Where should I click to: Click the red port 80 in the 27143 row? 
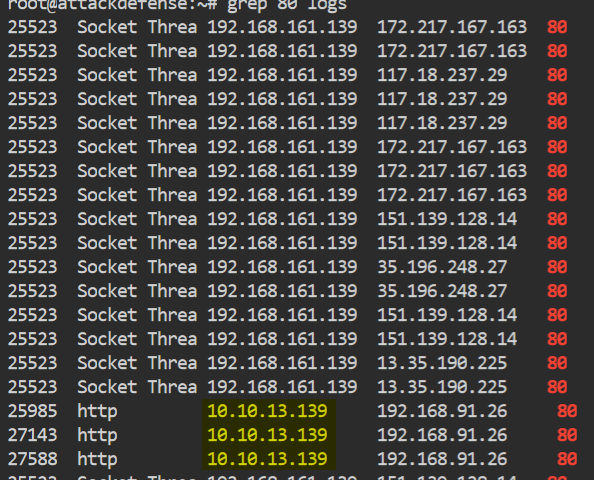coord(567,435)
